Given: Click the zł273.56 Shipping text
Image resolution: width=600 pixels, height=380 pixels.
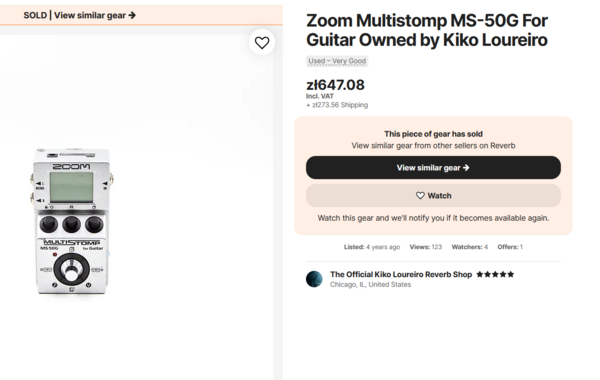Looking at the screenshot, I should coord(337,105).
